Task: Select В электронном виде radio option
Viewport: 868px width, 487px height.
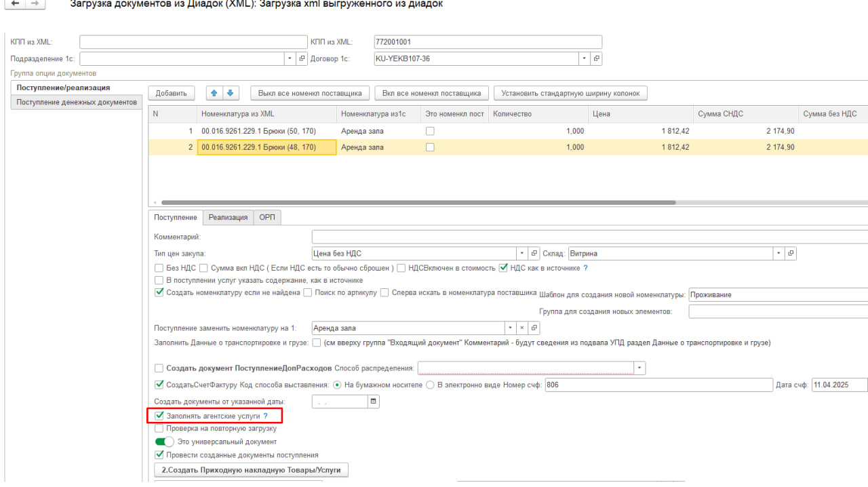Action: click(x=430, y=385)
